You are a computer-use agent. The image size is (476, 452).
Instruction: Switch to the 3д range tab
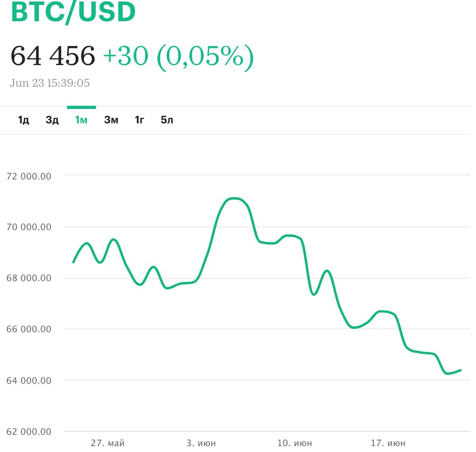point(52,120)
